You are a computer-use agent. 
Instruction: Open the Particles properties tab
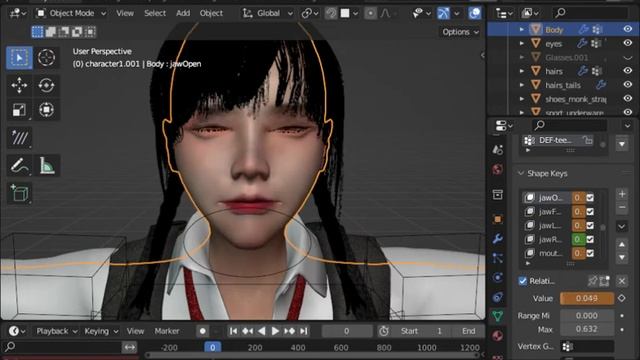click(x=498, y=258)
